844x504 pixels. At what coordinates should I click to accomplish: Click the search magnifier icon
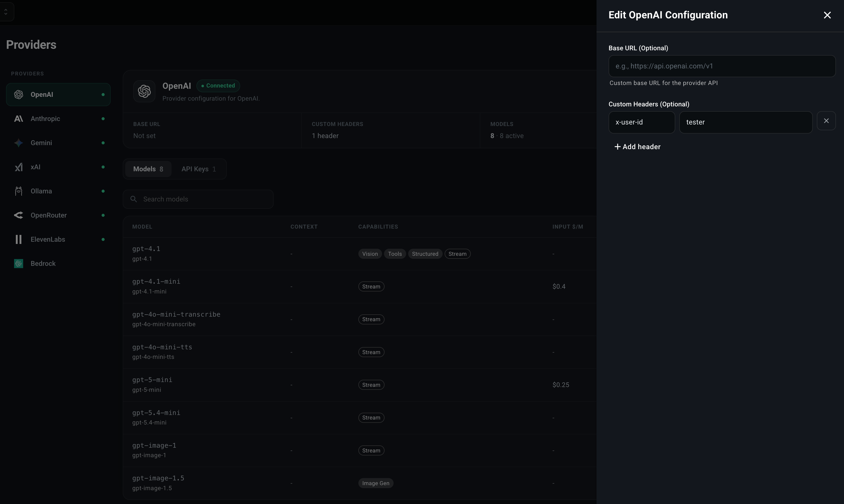[x=134, y=199]
